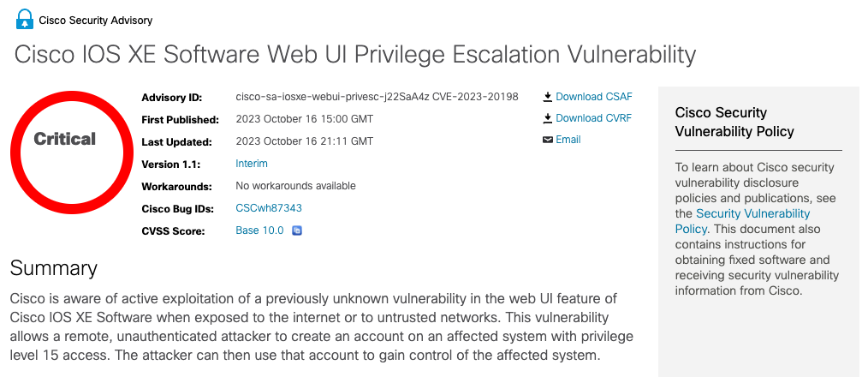Click the red Critical severity circle

click(x=72, y=152)
